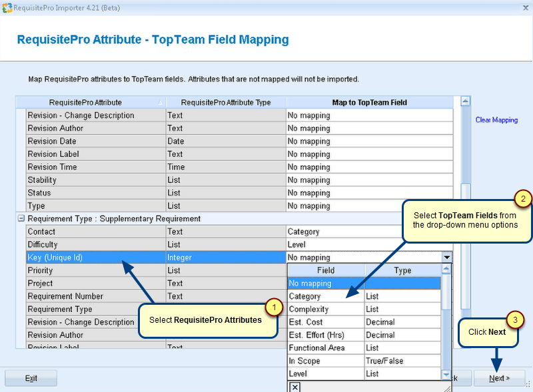Click the Map to TopTeam Field header

[x=369, y=102]
